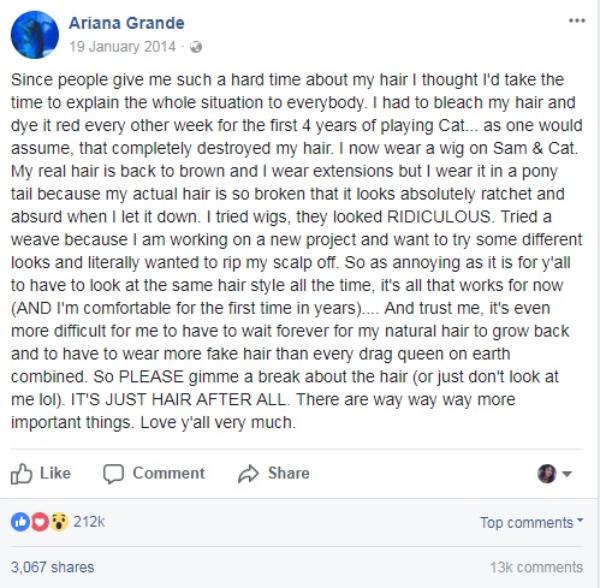Click the small circular commenting-as avatar
The width and height of the screenshot is (600, 588).
pyautogui.click(x=546, y=474)
